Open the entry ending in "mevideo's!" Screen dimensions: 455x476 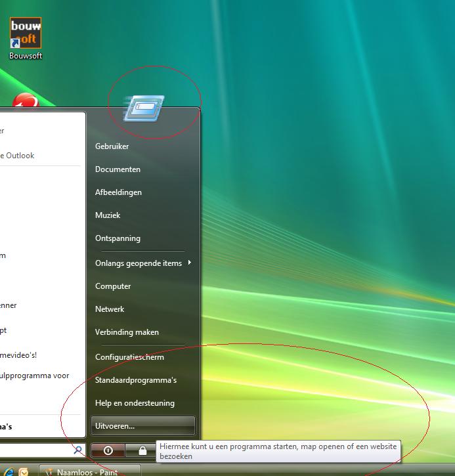(39, 355)
